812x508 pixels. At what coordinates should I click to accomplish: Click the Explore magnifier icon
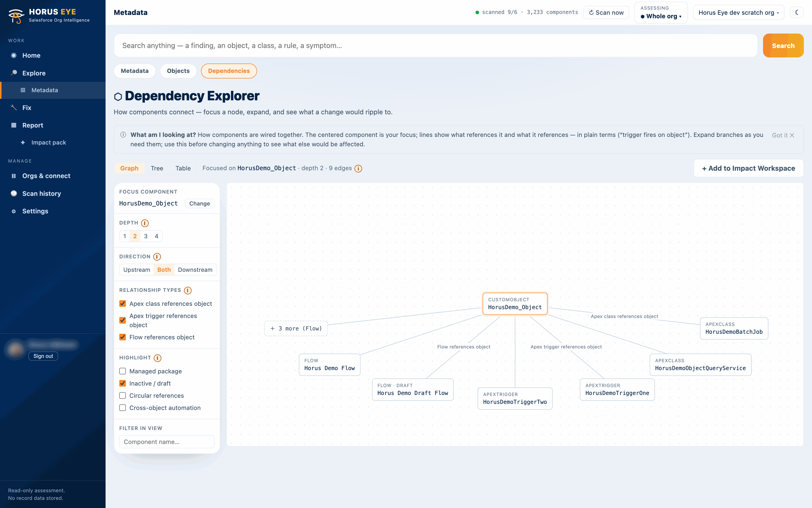click(14, 73)
